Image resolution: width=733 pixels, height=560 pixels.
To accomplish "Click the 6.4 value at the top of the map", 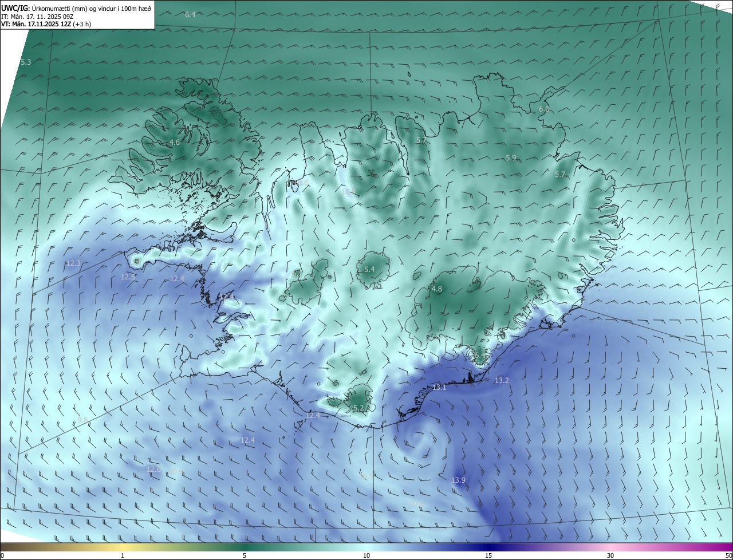I will [x=190, y=14].
